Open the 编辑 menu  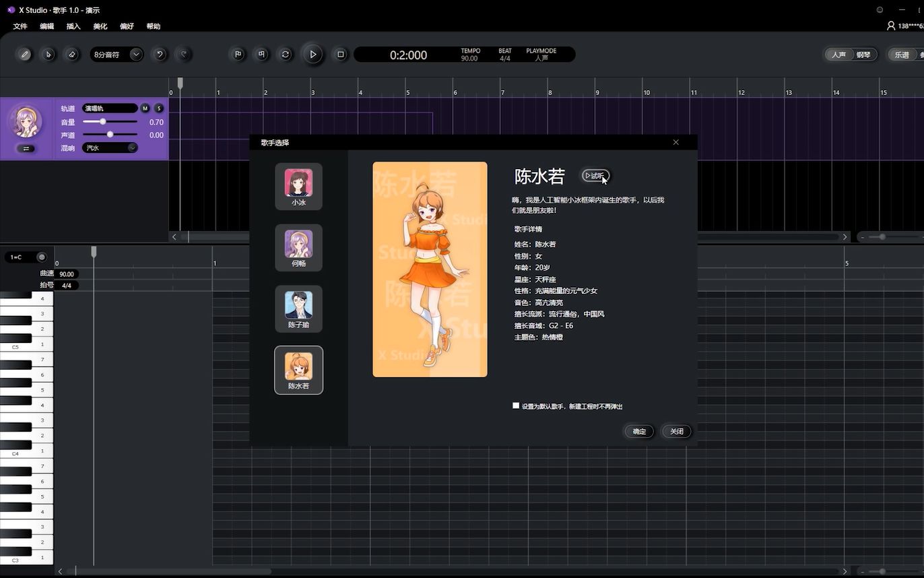pos(46,26)
